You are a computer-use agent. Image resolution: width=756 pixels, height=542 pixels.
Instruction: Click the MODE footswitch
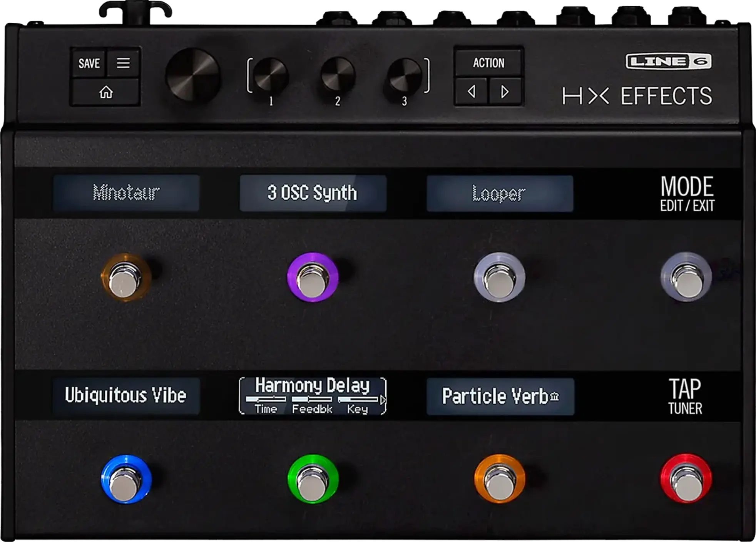[x=686, y=277]
